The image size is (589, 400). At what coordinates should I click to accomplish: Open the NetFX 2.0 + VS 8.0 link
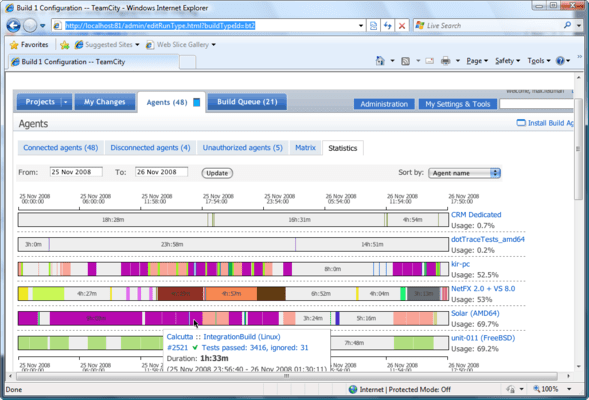pos(483,288)
